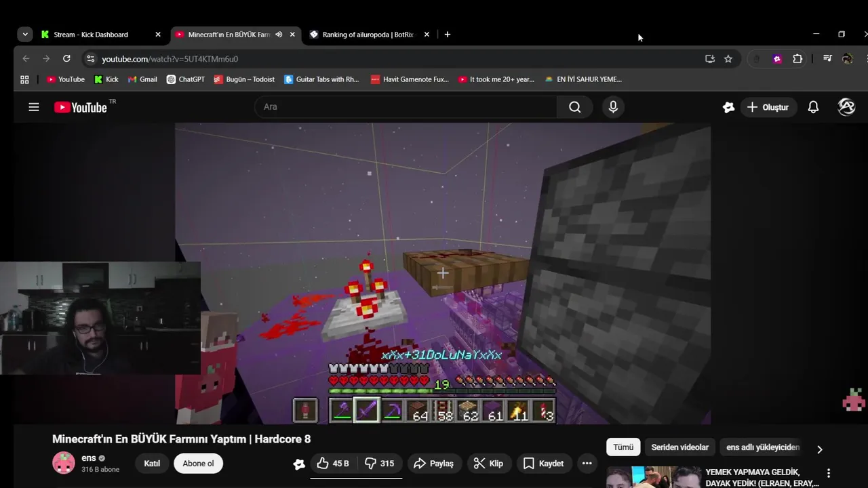The image size is (868, 488).
Task: Open the ens channel avatar
Action: pyautogui.click(x=64, y=463)
